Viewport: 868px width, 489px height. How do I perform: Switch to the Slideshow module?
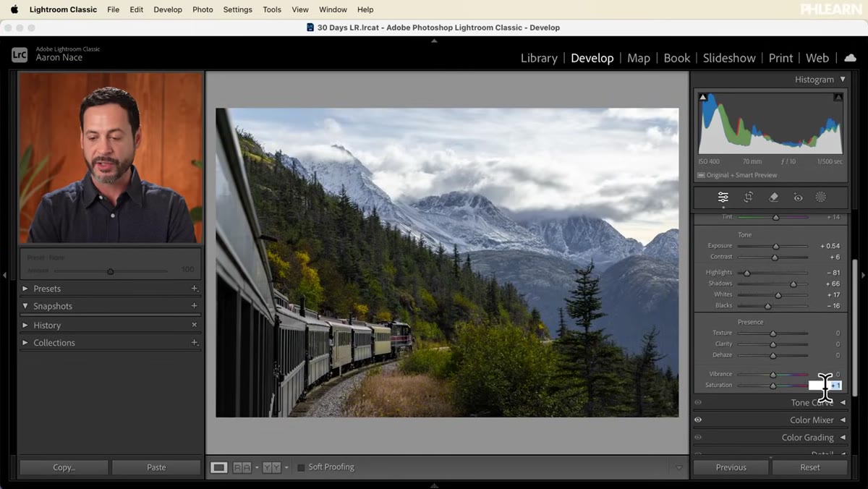[x=729, y=58]
